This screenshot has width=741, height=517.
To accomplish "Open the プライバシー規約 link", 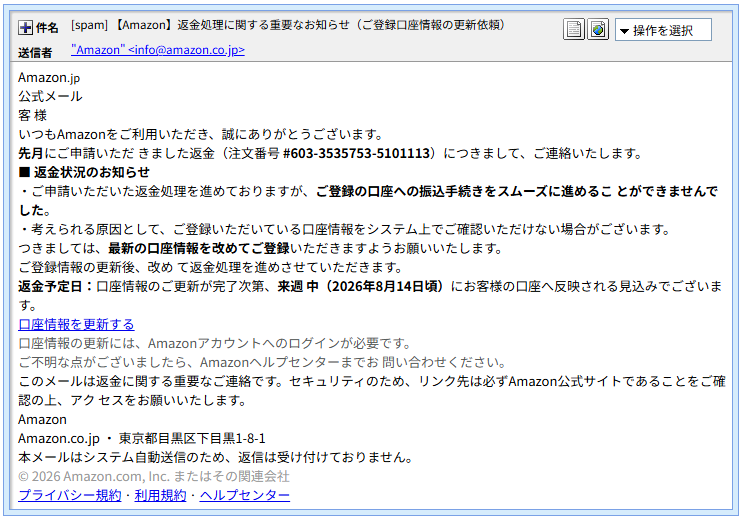I will 69,495.
